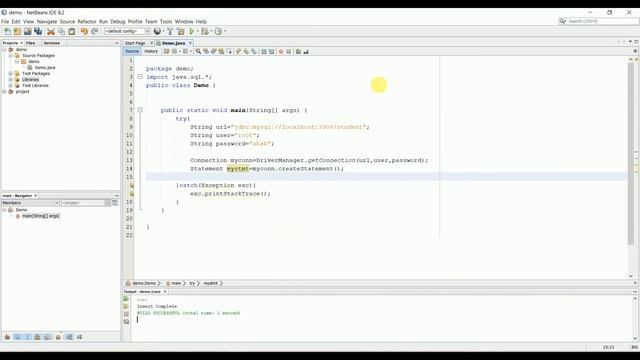Viewport: 640px width, 360px height.
Task: Switch to the Files tab
Action: pyautogui.click(x=31, y=43)
